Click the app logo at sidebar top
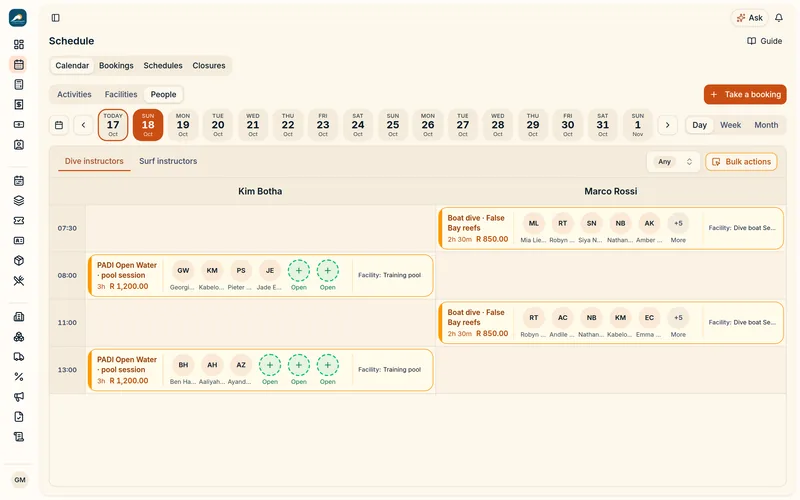This screenshot has width=800, height=500. (x=18, y=18)
